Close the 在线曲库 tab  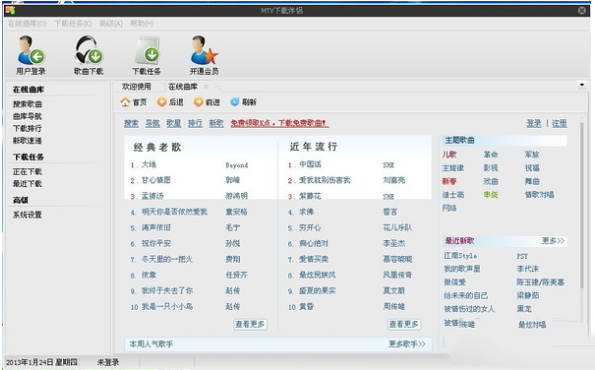[206, 87]
